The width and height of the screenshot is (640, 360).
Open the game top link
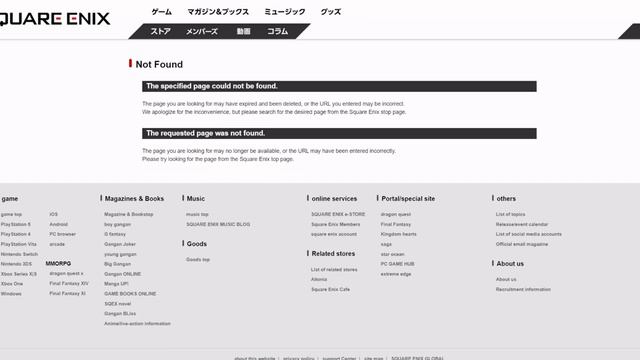click(11, 214)
